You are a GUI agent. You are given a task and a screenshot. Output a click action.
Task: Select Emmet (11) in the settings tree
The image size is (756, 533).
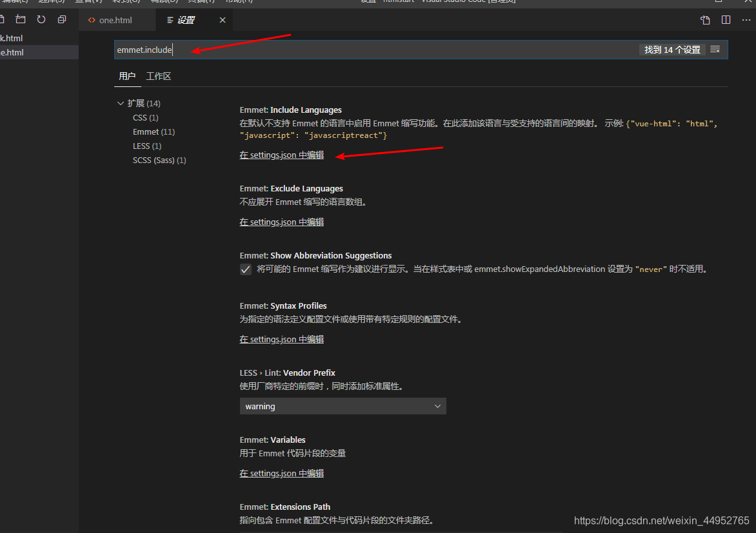(x=154, y=131)
